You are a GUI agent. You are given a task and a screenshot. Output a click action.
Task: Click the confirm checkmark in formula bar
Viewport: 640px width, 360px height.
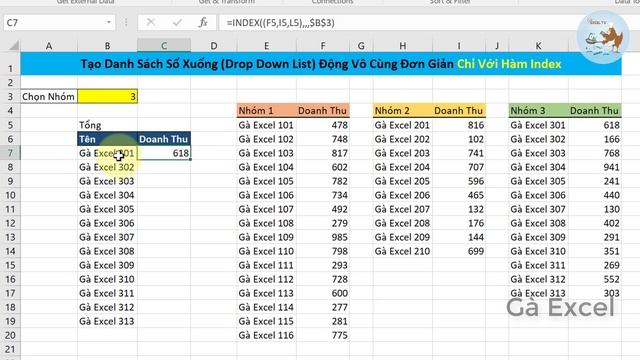tap(177, 22)
